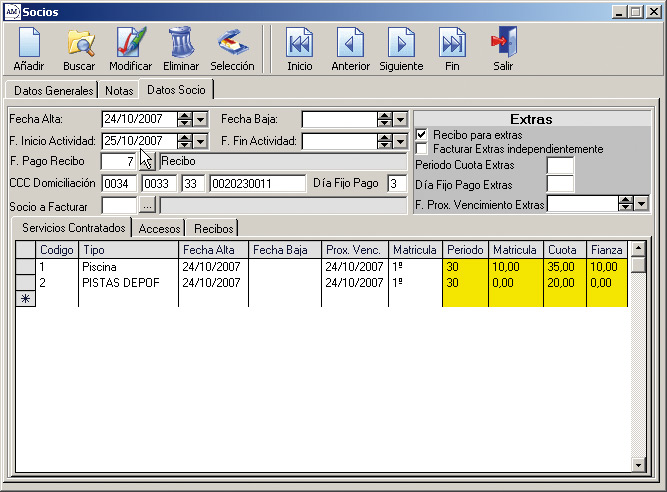Image resolution: width=667 pixels, height=492 pixels.
Task: Open the Buscar search icon
Action: [80, 43]
